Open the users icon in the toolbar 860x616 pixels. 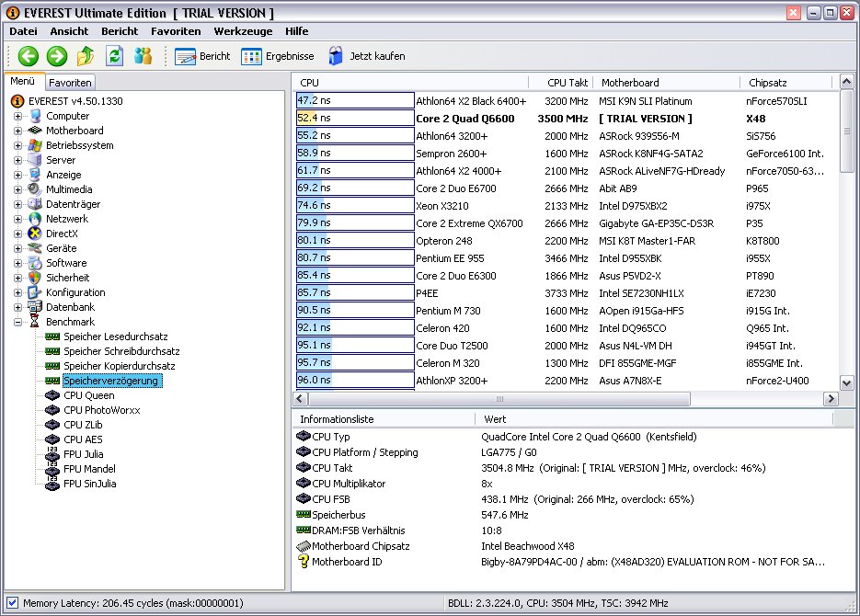[x=143, y=56]
